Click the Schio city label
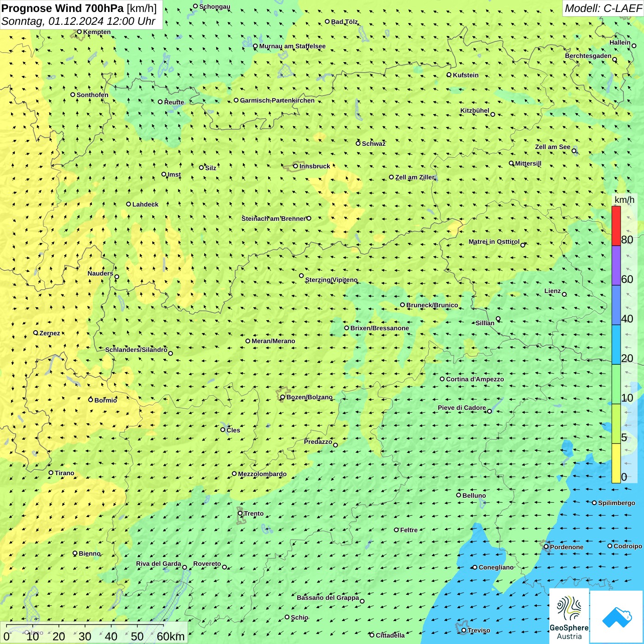 [299, 617]
